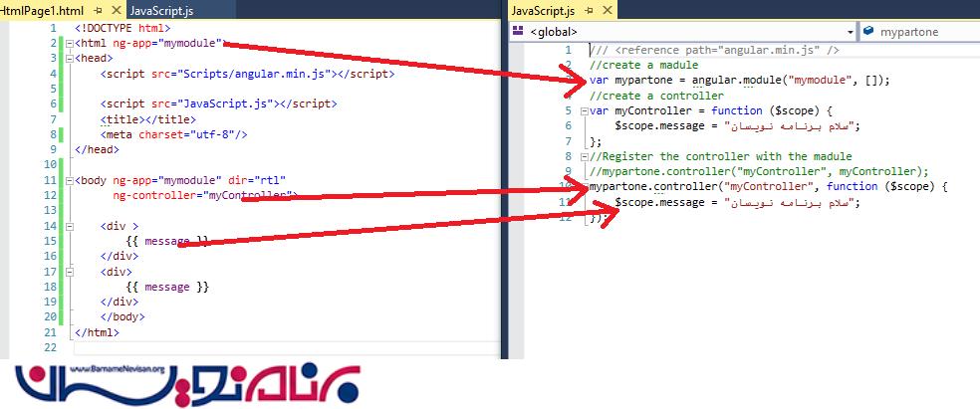Image resolution: width=980 pixels, height=409 pixels.
Task: Pin the HtmlPage1.html tab
Action: pos(99,10)
